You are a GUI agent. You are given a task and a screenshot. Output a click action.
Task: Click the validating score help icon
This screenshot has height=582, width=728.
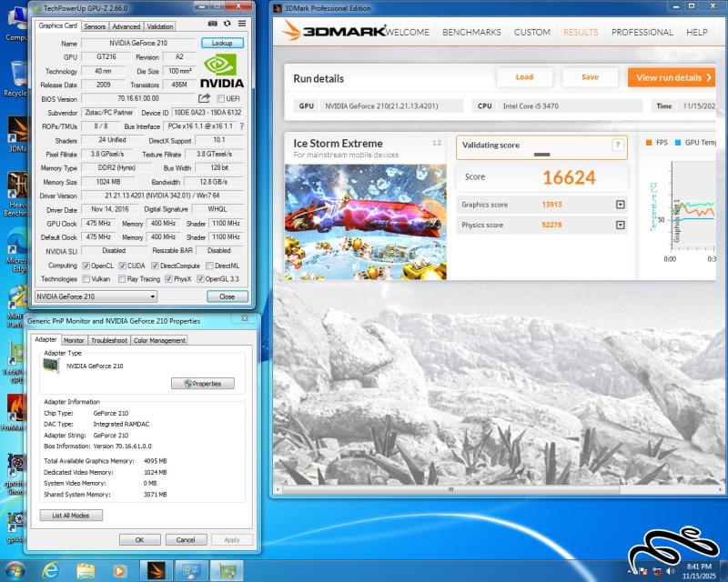[619, 145]
